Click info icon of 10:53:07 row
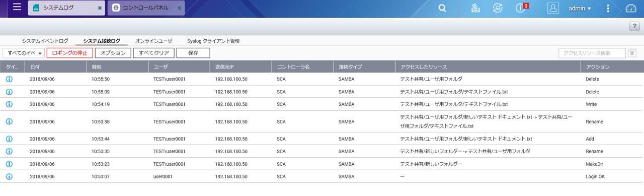This screenshot has height=196, width=644. click(9, 176)
